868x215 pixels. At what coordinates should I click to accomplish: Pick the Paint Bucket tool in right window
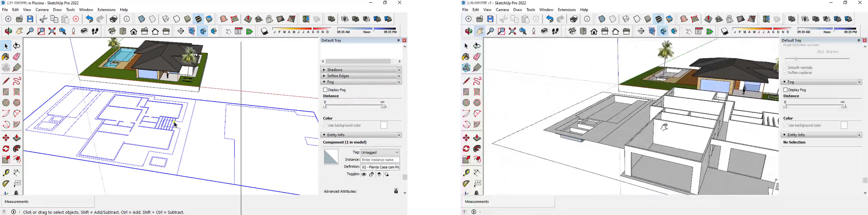point(466,57)
